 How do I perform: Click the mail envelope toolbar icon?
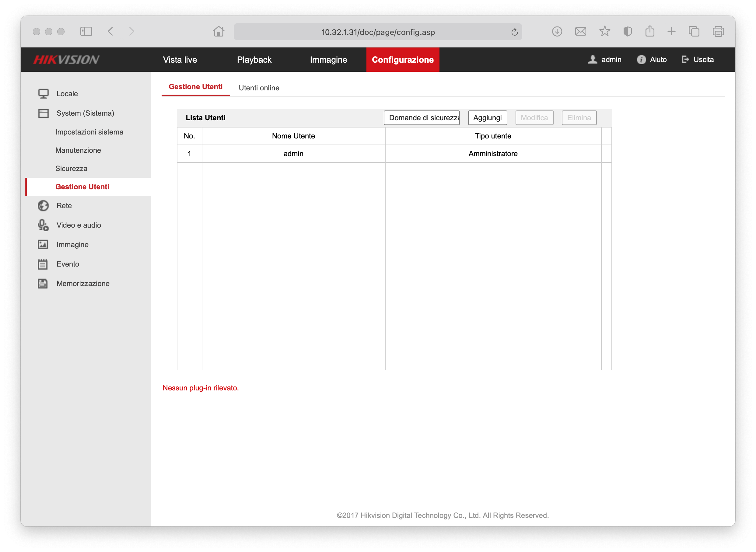(x=580, y=31)
